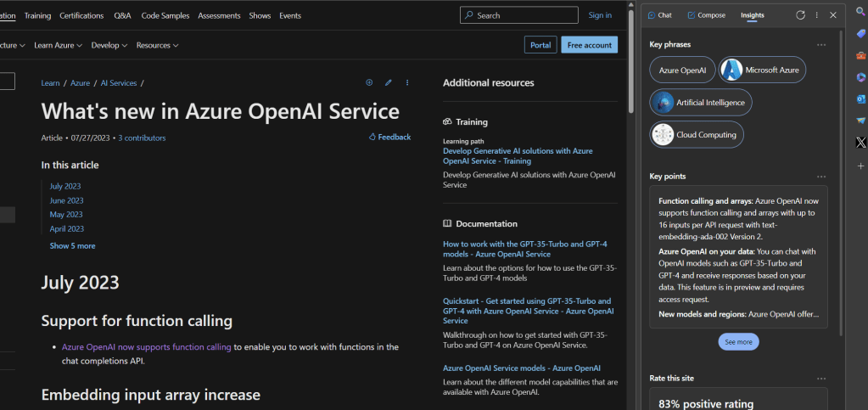Screen dimensions: 868x410
Task: Open the Outlook icon in Edge sidebar
Action: (x=860, y=98)
